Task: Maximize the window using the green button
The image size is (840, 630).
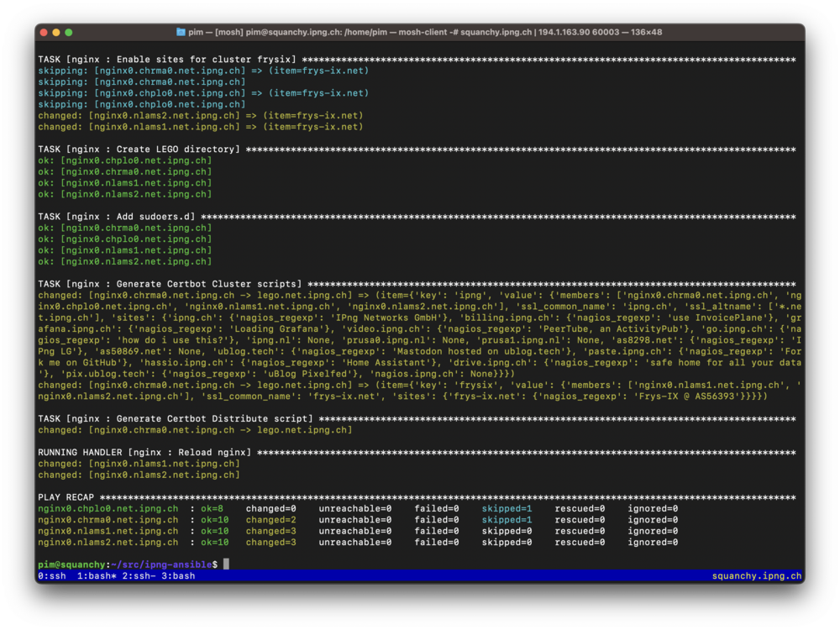Action: tap(69, 32)
